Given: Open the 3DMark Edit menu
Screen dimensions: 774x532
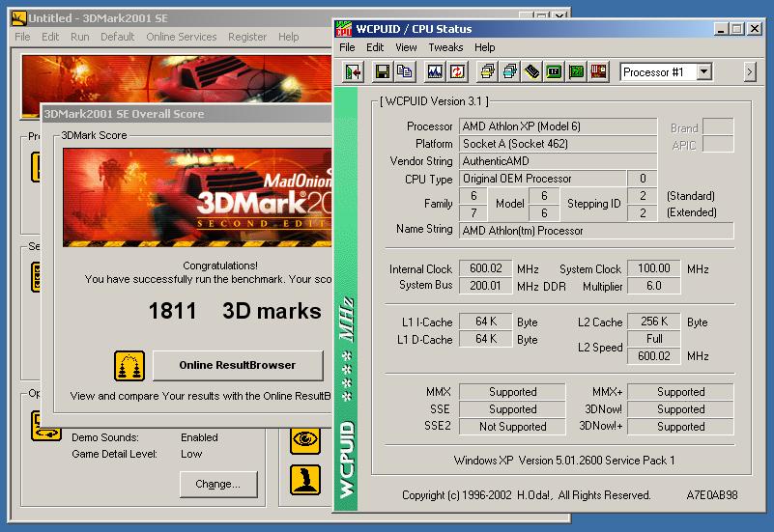Looking at the screenshot, I should pyautogui.click(x=50, y=37).
